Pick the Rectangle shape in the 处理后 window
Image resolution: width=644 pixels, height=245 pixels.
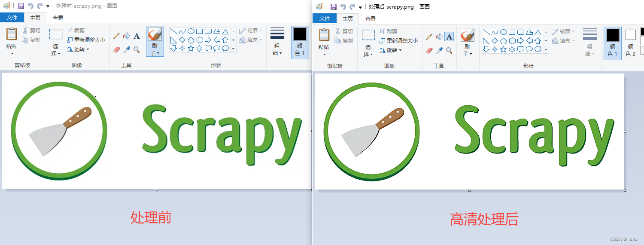pyautogui.click(x=512, y=32)
